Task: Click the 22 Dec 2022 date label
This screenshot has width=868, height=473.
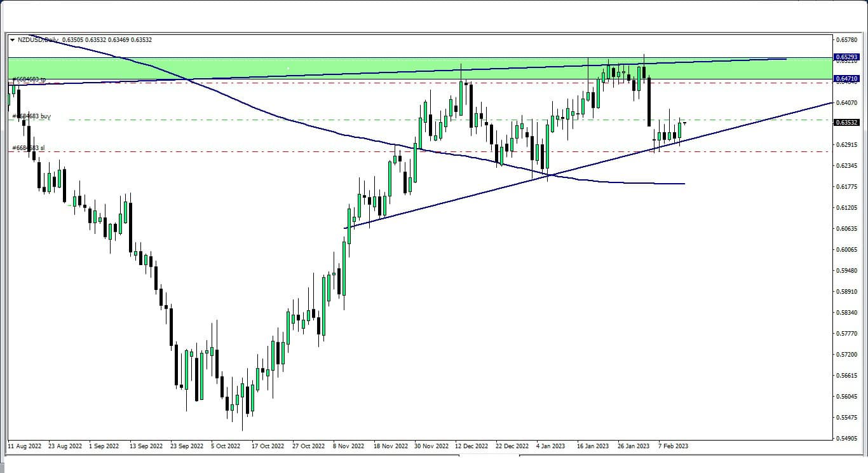Action: (512, 446)
